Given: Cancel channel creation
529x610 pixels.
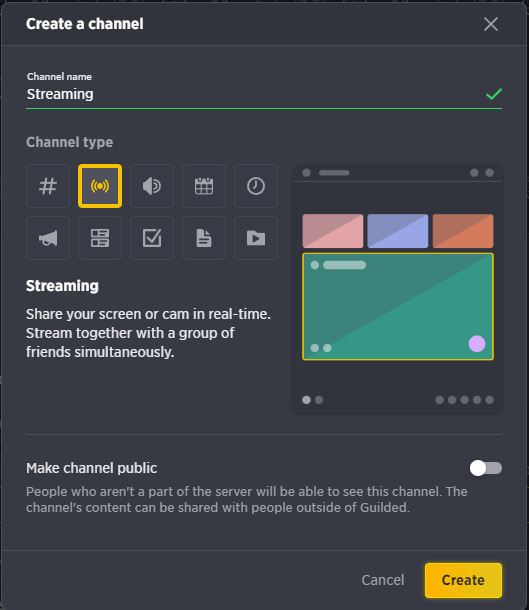Looking at the screenshot, I should coord(383,580).
